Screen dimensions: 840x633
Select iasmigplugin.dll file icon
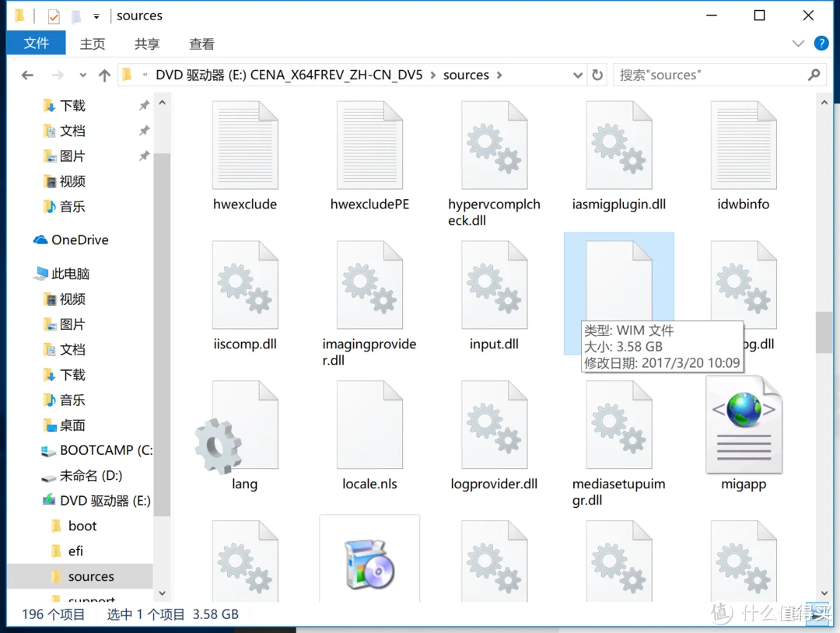619,145
